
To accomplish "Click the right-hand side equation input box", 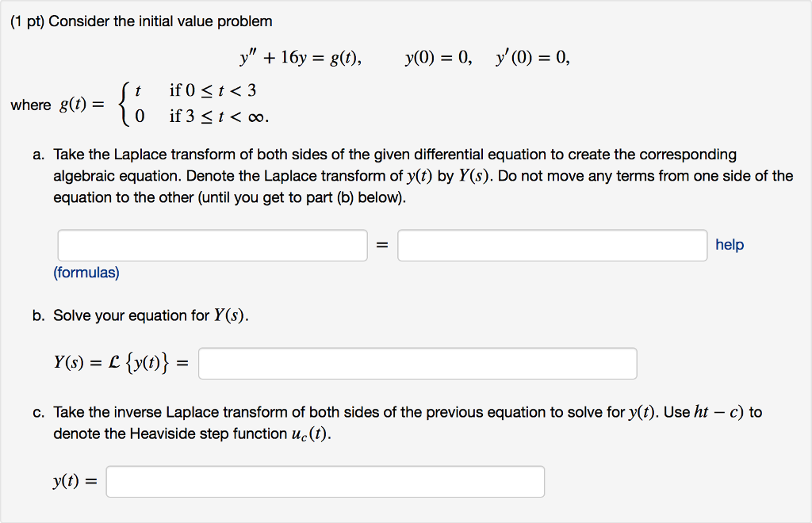I will pyautogui.click(x=553, y=246).
